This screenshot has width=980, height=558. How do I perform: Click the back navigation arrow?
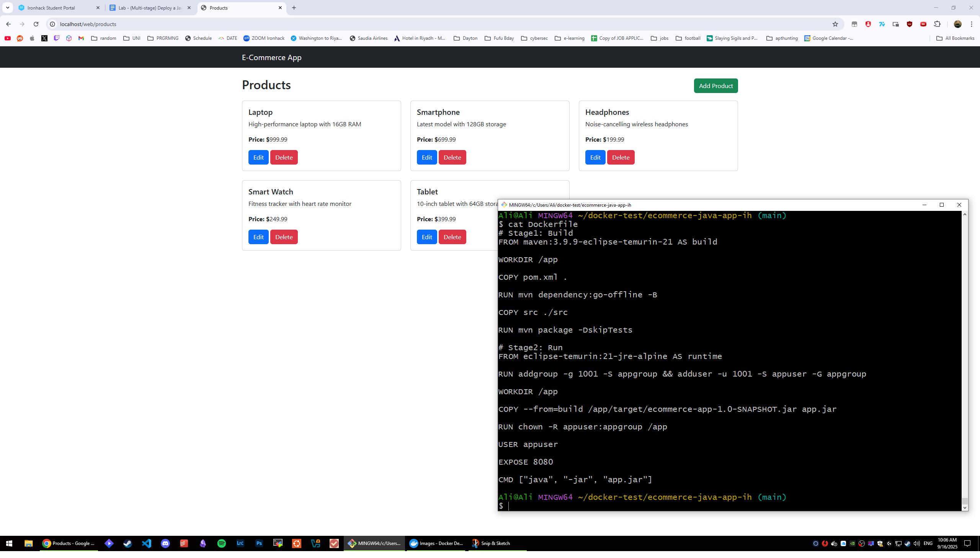[x=8, y=24]
